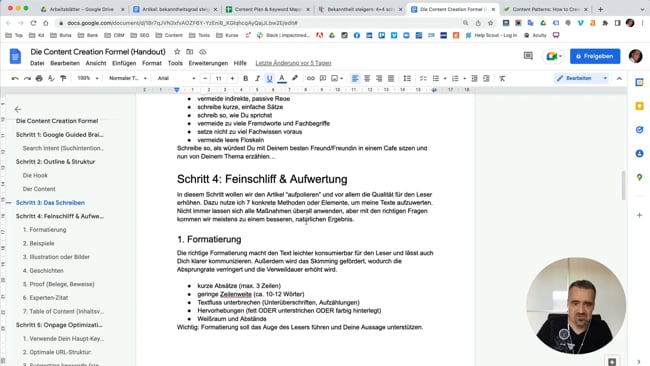Toggle underline formatting
The height and width of the screenshot is (366, 650).
point(269,78)
